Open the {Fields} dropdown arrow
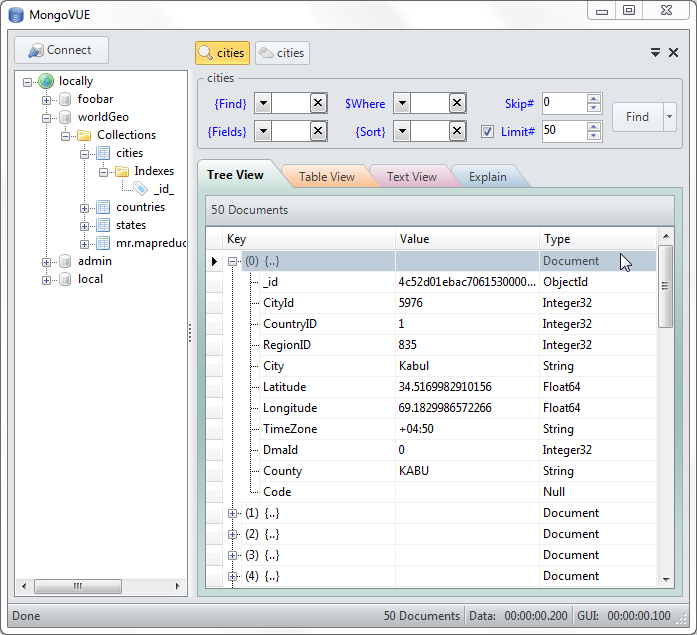 pos(263,131)
